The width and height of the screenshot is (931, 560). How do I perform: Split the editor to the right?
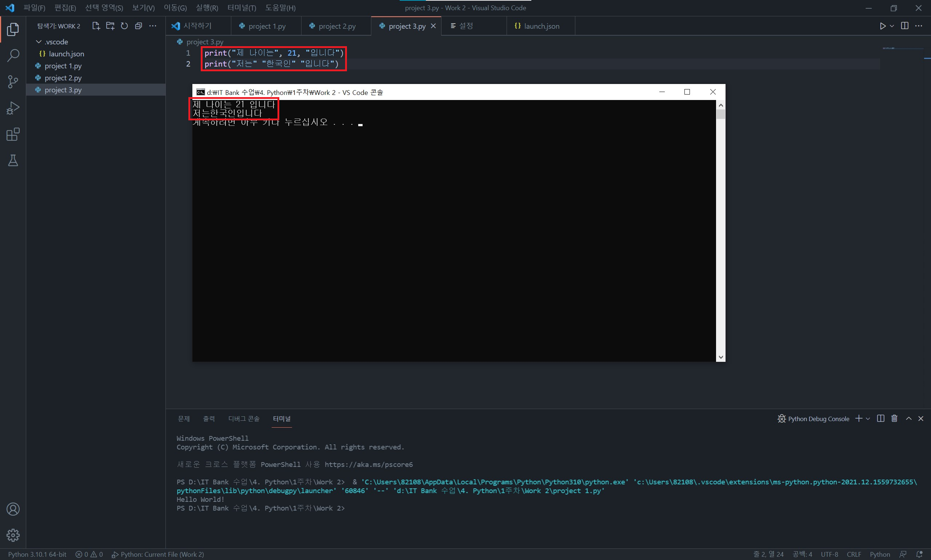tap(904, 26)
